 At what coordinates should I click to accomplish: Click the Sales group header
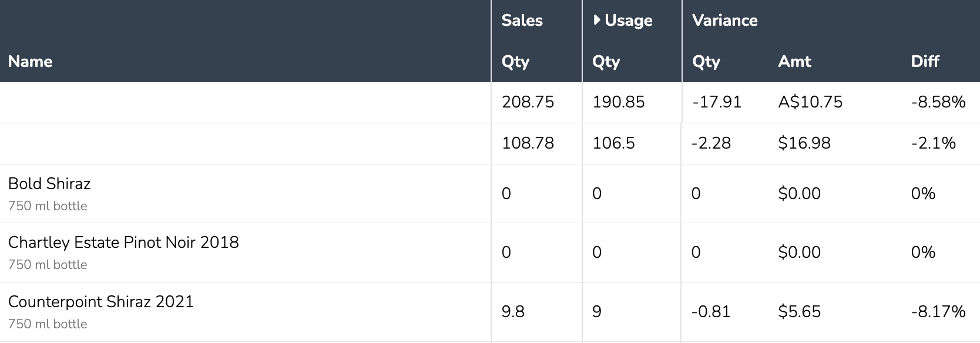pyautogui.click(x=522, y=20)
